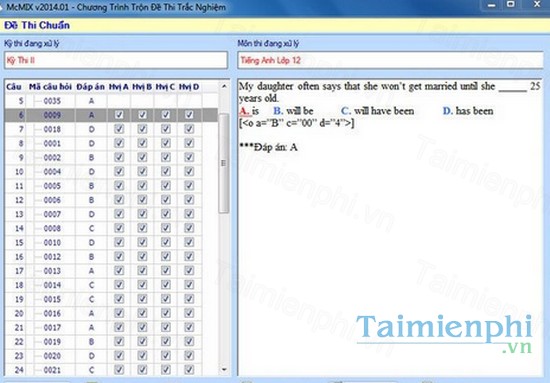Toggle Hvị C checkbox for question 20
Viewport: 550px width, 383px height.
pos(166,313)
